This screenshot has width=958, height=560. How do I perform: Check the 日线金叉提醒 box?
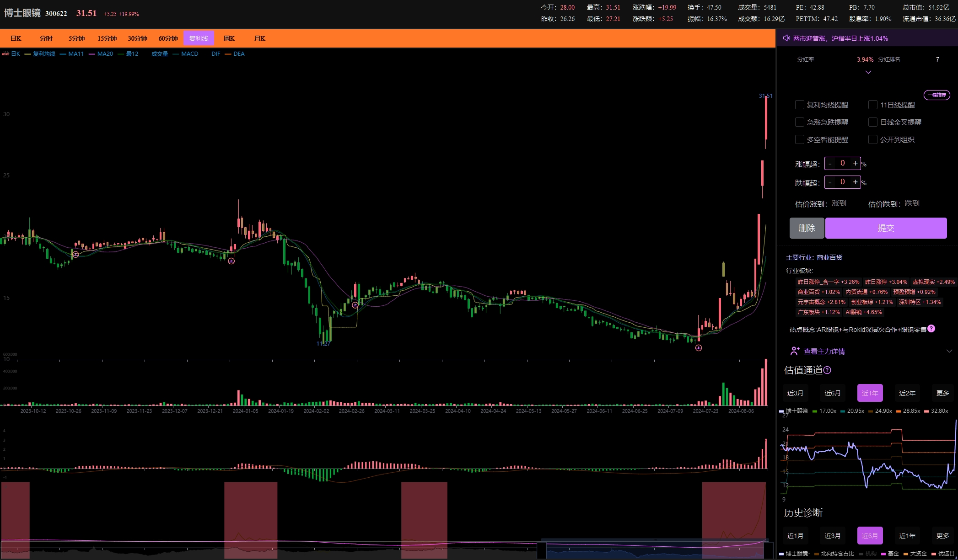click(x=873, y=122)
